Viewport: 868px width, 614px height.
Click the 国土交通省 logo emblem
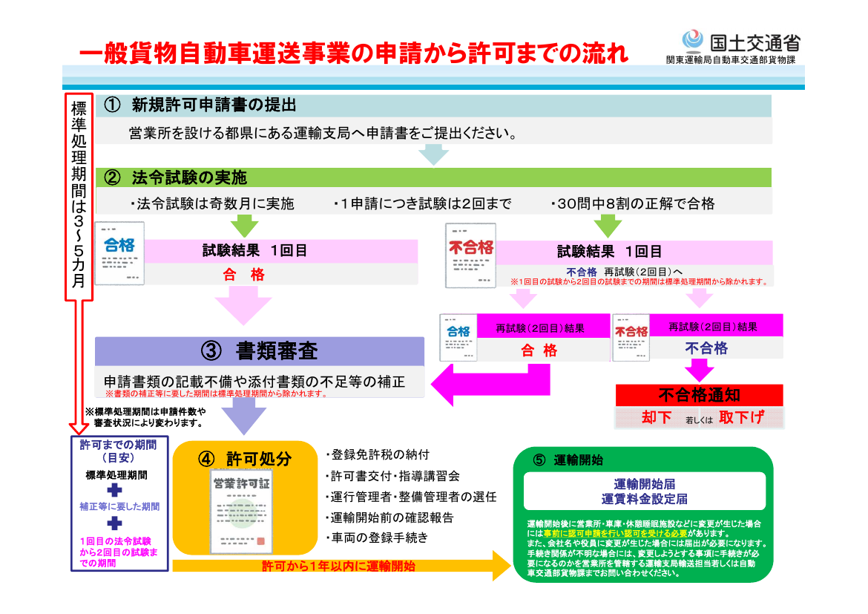(692, 41)
